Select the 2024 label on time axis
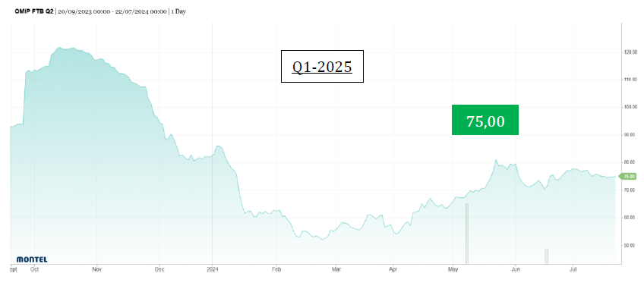This screenshot has width=644, height=289. [213, 270]
